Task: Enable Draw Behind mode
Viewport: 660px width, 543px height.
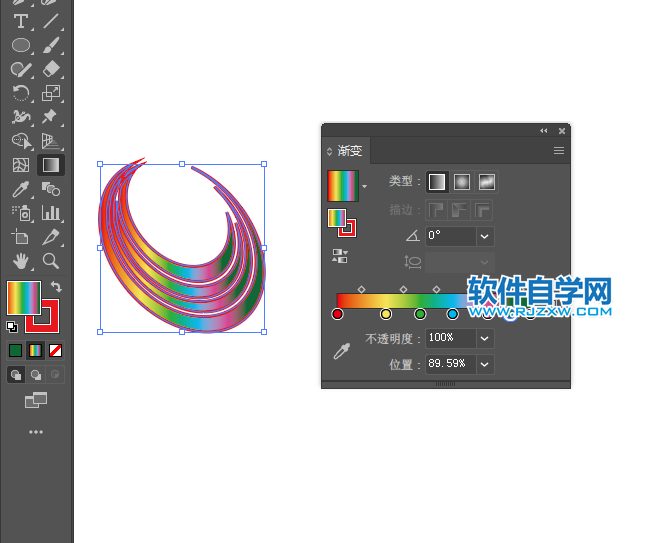Action: [x=36, y=375]
